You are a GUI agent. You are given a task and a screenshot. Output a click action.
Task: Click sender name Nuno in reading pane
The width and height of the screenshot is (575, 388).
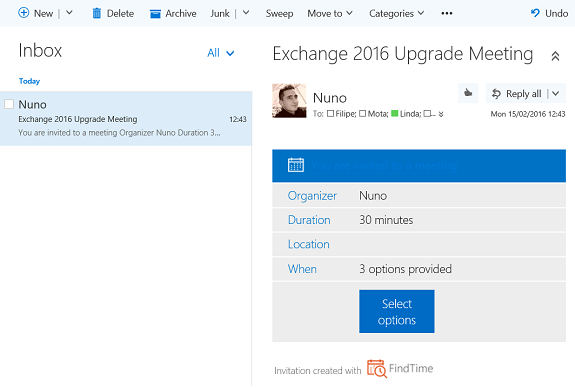[330, 98]
